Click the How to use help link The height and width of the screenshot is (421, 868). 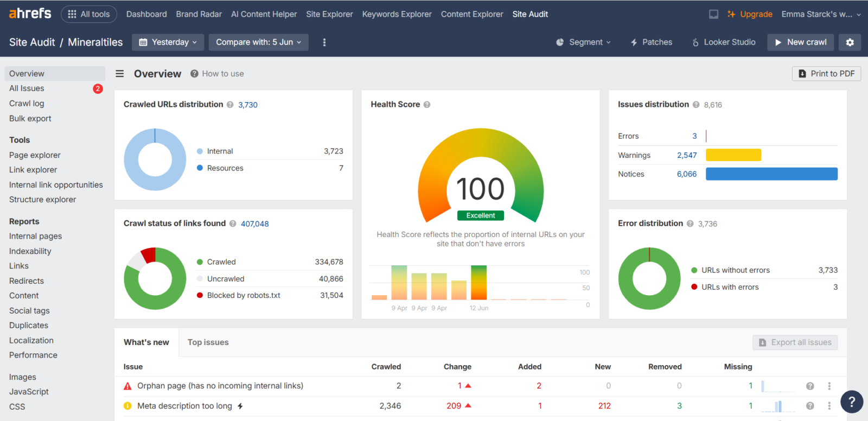[x=217, y=74]
